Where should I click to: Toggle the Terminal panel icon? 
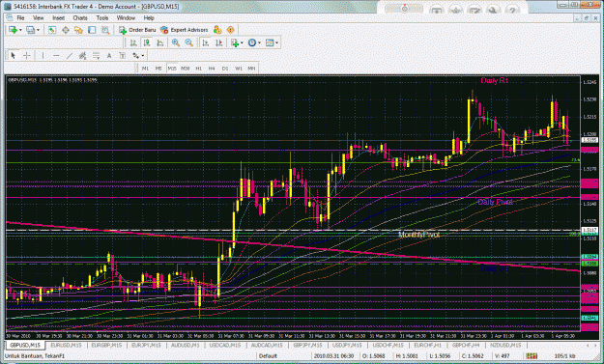(x=92, y=30)
